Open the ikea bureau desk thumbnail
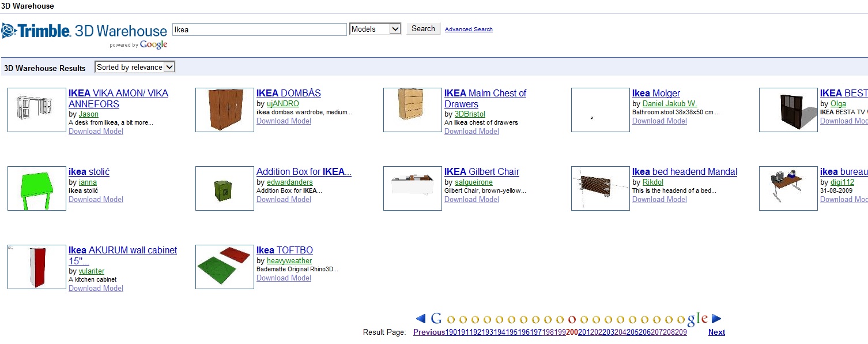 tap(788, 188)
